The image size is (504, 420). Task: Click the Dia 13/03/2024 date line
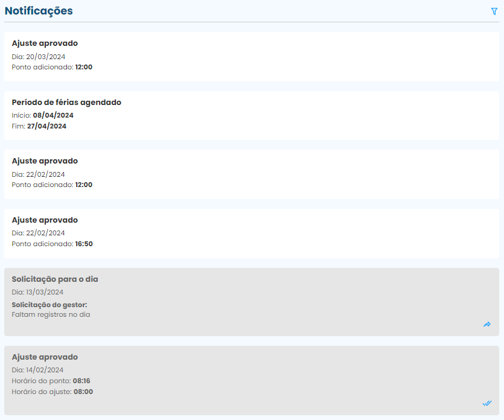click(x=37, y=292)
